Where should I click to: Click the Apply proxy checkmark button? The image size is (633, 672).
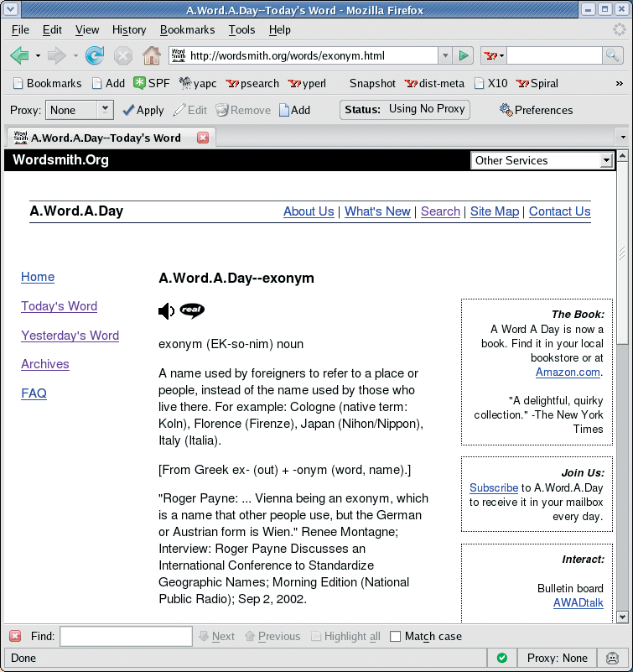[143, 110]
